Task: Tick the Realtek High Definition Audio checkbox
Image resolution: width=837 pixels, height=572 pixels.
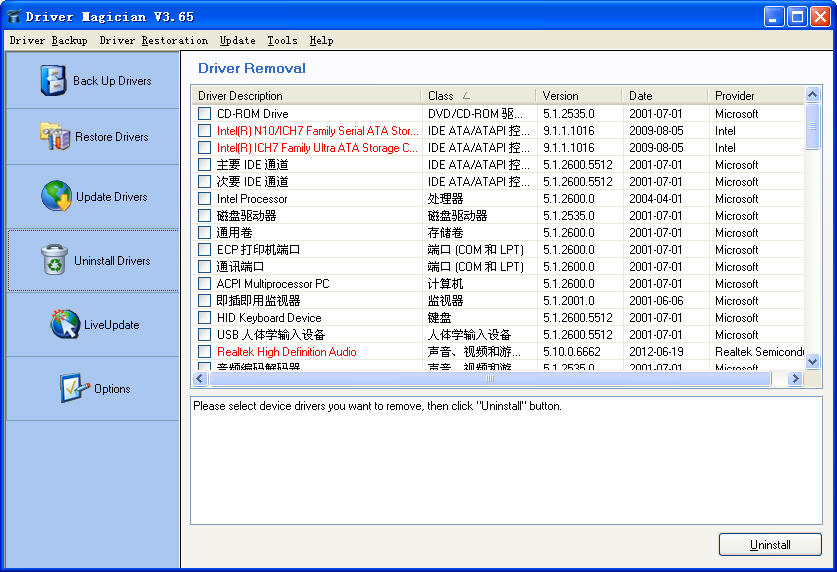Action: (x=204, y=352)
